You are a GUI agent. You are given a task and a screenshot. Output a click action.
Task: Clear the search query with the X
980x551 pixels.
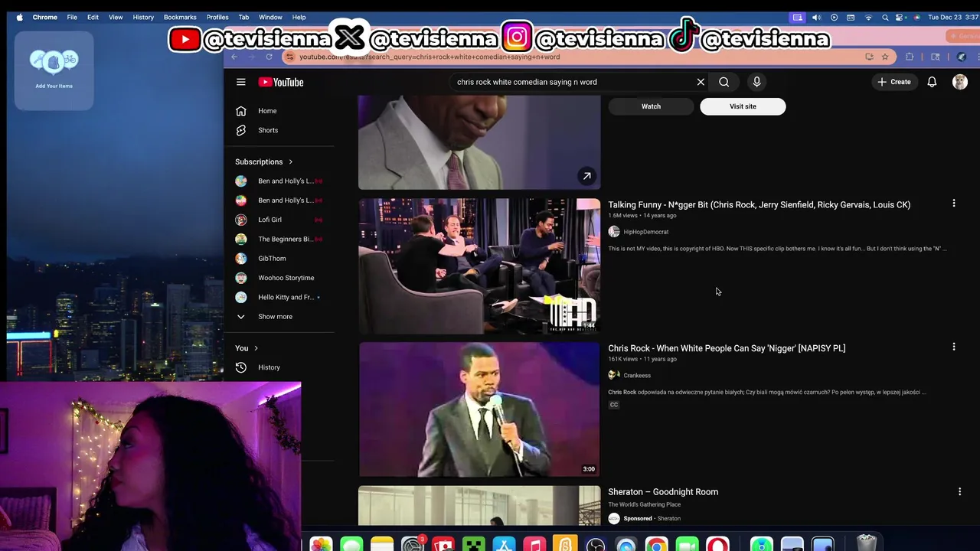coord(701,82)
